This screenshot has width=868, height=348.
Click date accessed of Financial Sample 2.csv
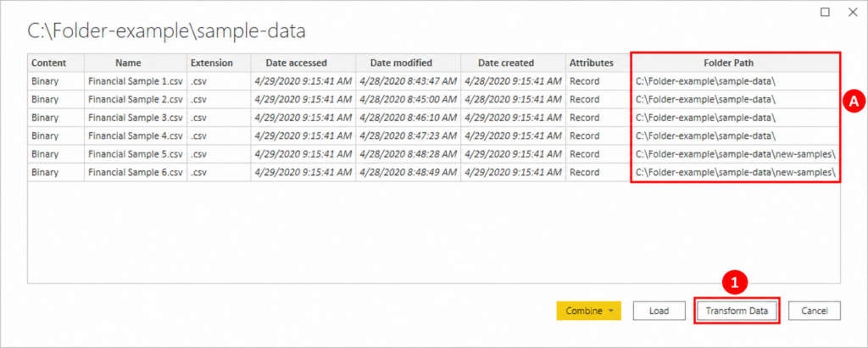coord(303,100)
